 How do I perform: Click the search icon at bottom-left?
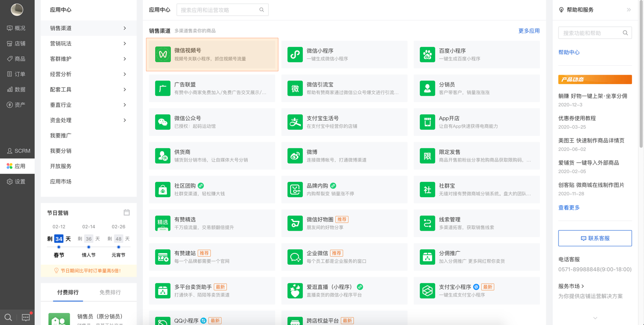(x=8, y=317)
